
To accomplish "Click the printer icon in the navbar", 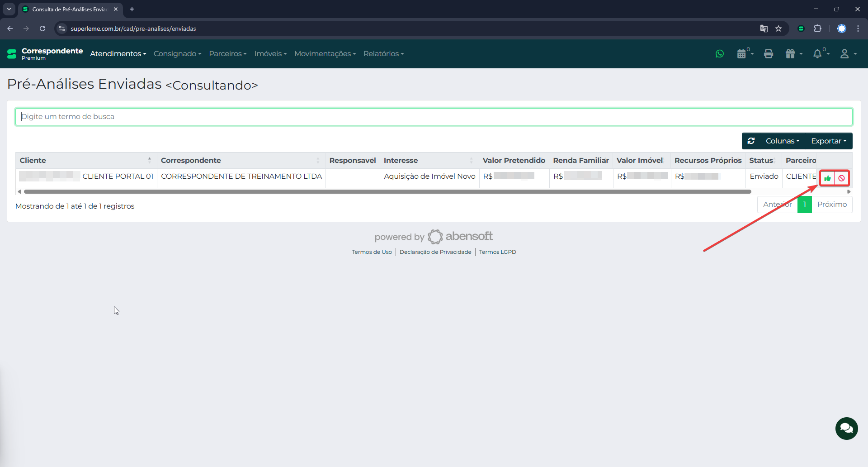I will coord(768,54).
